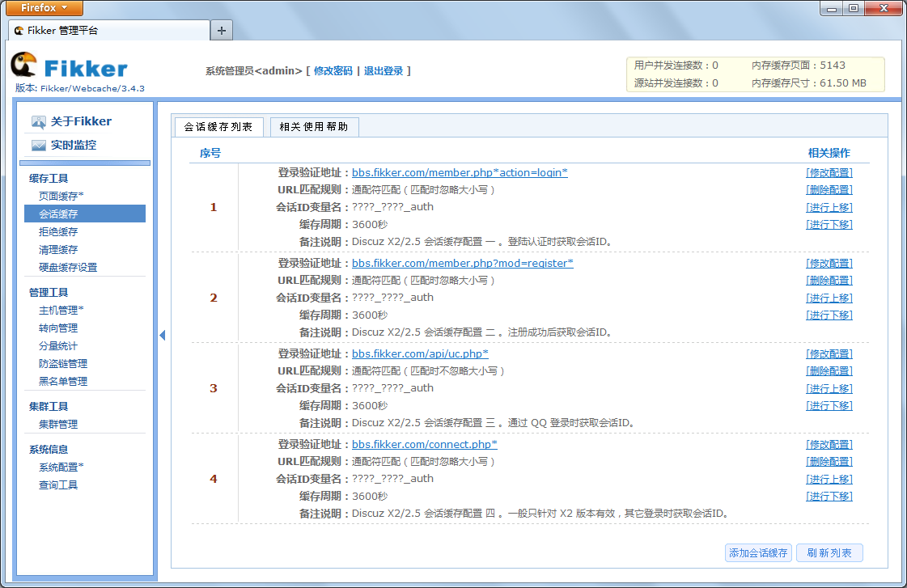Click 修改配置 for rule 4
This screenshot has height=588, width=907.
[829, 444]
